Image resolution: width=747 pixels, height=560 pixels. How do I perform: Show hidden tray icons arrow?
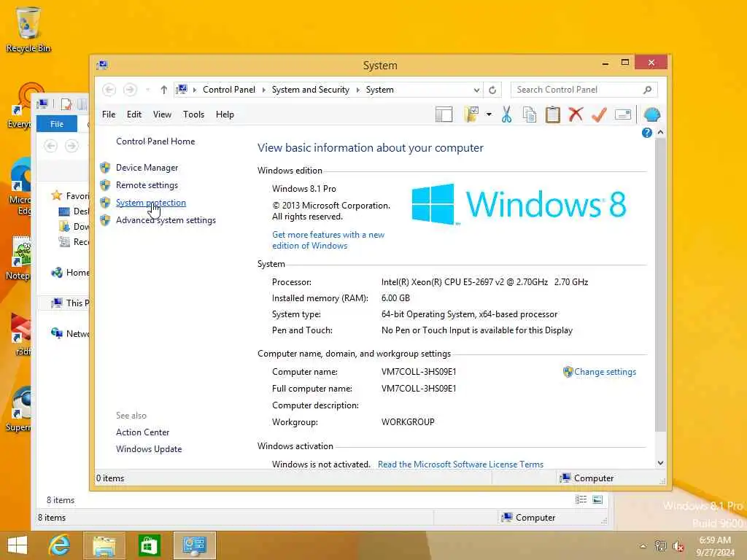click(x=643, y=546)
